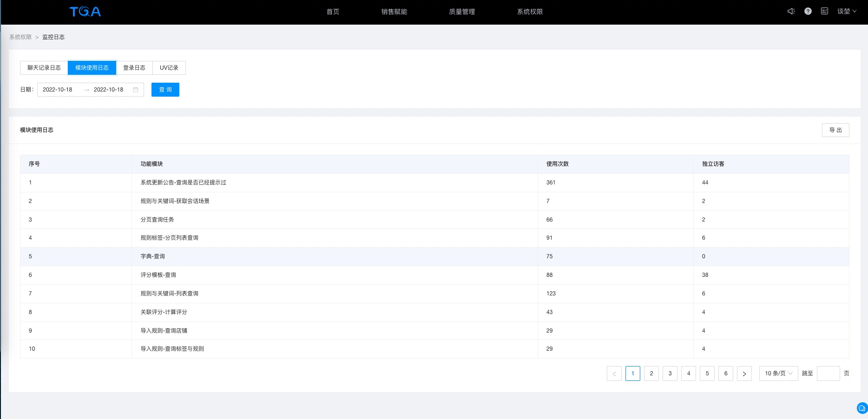
Task: Go to page 6
Action: click(x=726, y=373)
